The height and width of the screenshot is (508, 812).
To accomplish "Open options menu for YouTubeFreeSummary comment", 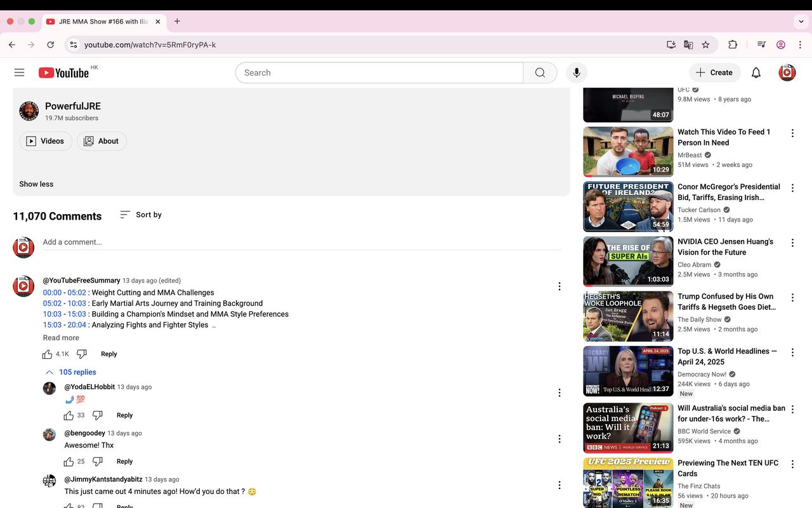I will pyautogui.click(x=559, y=286).
